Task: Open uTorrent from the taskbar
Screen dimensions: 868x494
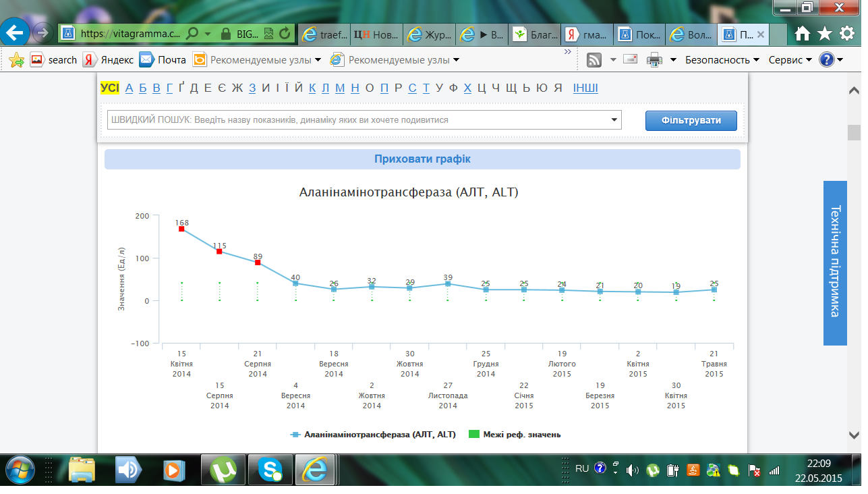Action: point(223,470)
